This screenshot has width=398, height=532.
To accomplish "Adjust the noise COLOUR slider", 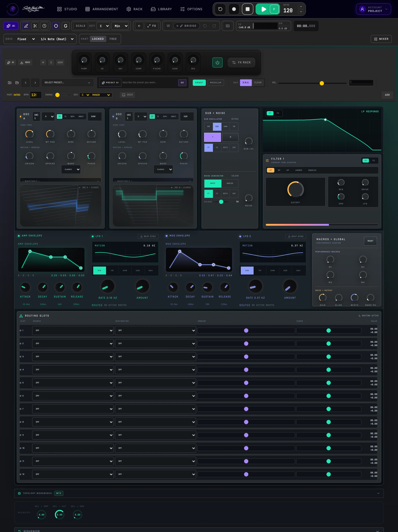I will [221, 202].
